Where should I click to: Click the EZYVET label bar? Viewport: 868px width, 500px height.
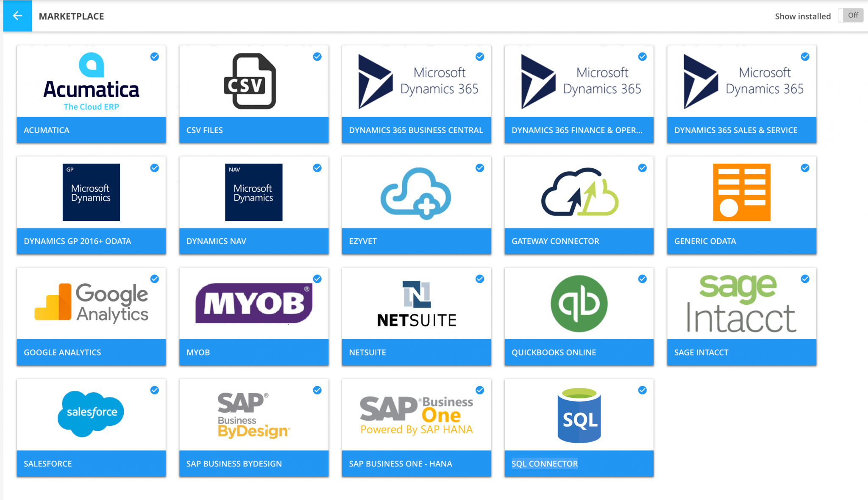417,241
